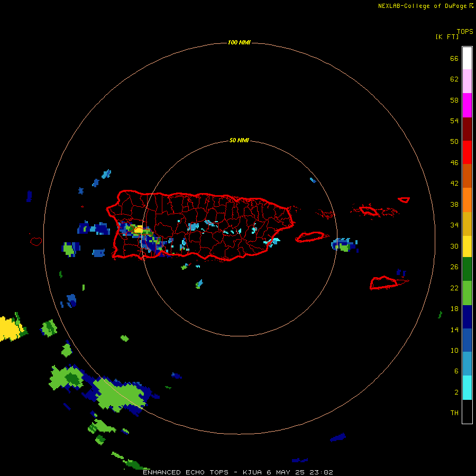
Task: Click the yellow echo in western Puerto Rico
Action: [x=139, y=230]
